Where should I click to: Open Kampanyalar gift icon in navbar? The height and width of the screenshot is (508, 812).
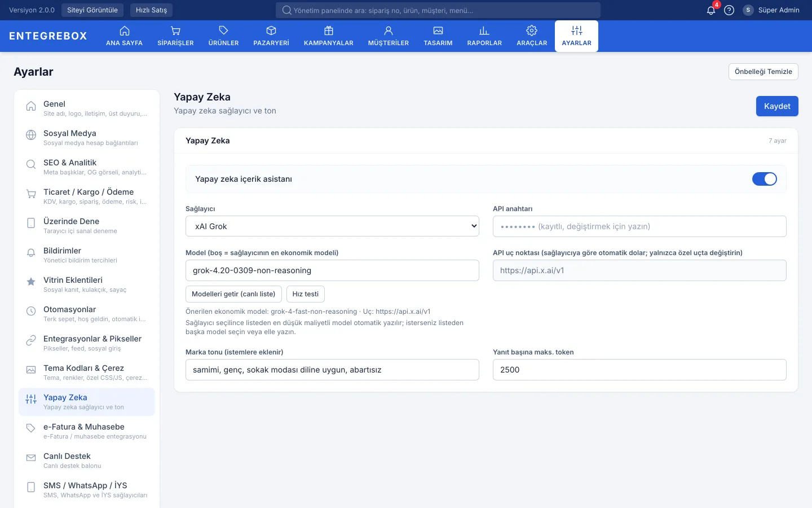point(329,30)
